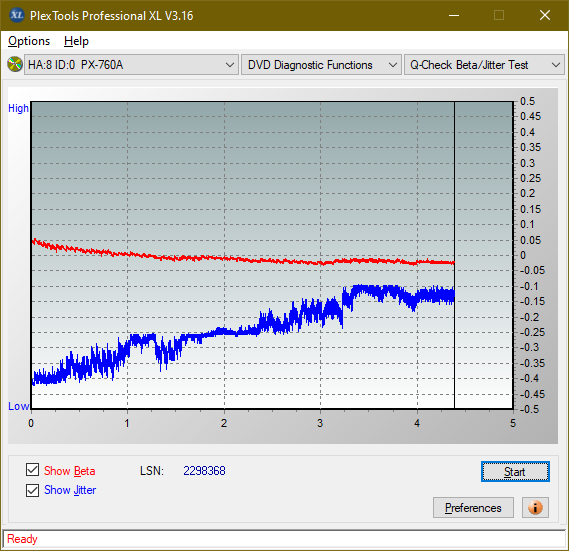This screenshot has width=569, height=551.
Task: Click the LSN value 2298368
Action: tap(204, 471)
